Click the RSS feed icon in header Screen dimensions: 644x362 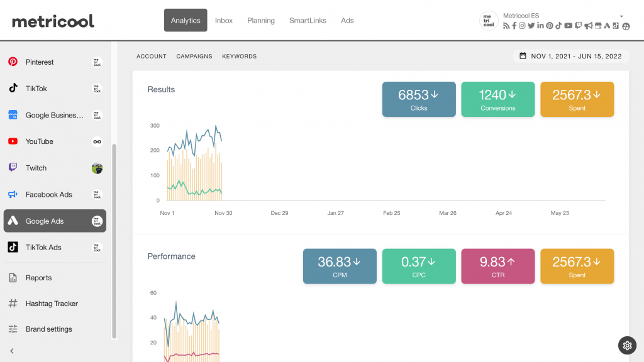coord(506,26)
